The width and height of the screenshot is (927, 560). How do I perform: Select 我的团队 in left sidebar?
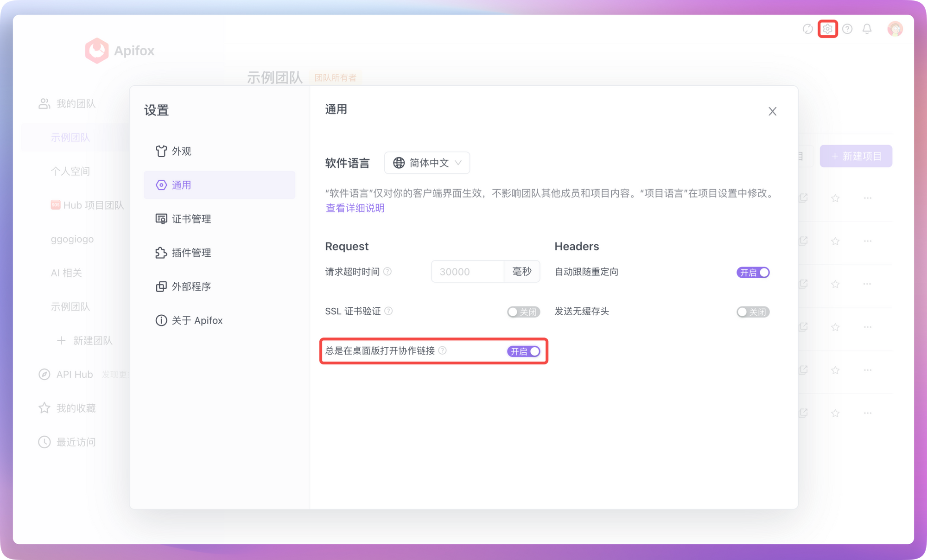pos(76,104)
